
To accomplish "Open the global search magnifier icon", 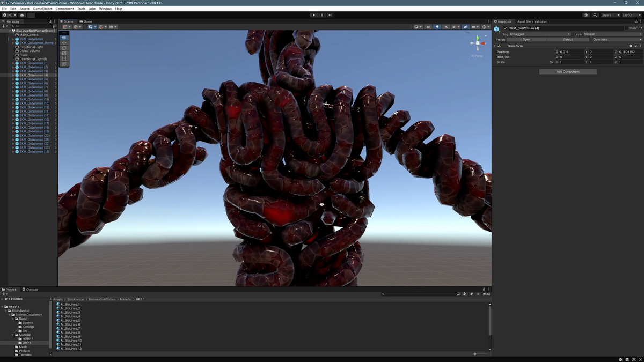I will point(595,15).
